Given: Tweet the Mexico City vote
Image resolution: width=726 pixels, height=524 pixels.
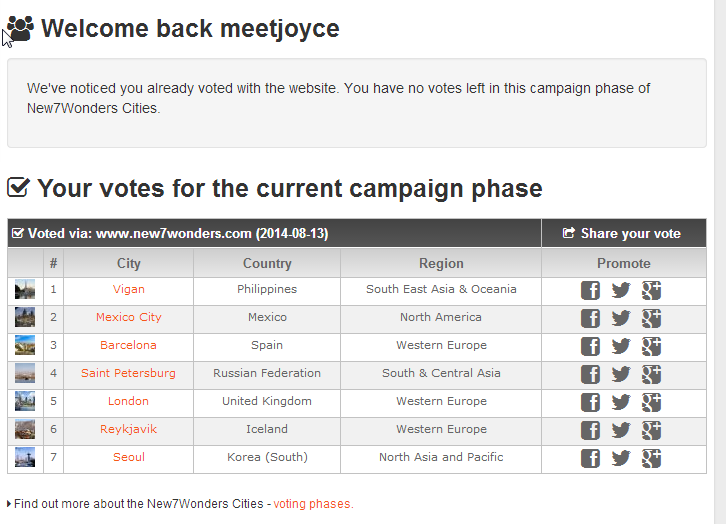Looking at the screenshot, I should [x=621, y=318].
